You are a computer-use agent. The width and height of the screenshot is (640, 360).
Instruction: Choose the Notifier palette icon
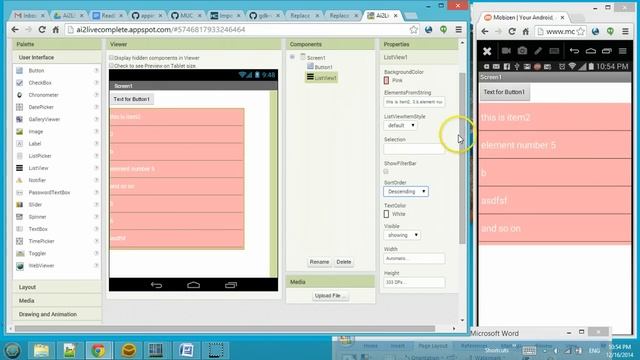click(x=20, y=180)
